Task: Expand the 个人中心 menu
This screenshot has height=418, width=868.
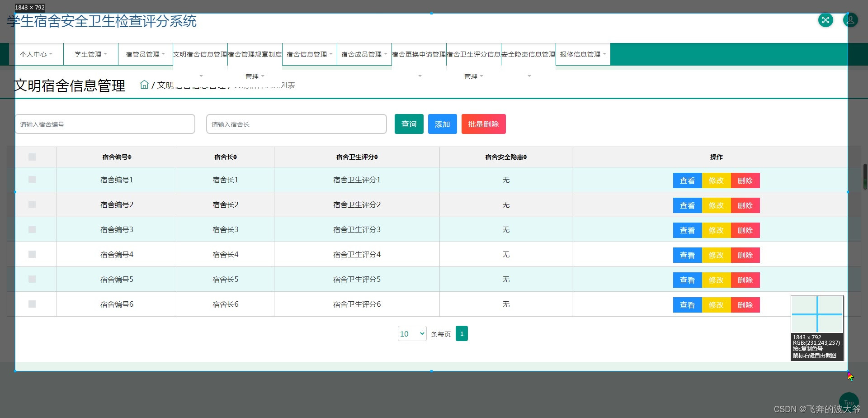Action: click(x=36, y=54)
